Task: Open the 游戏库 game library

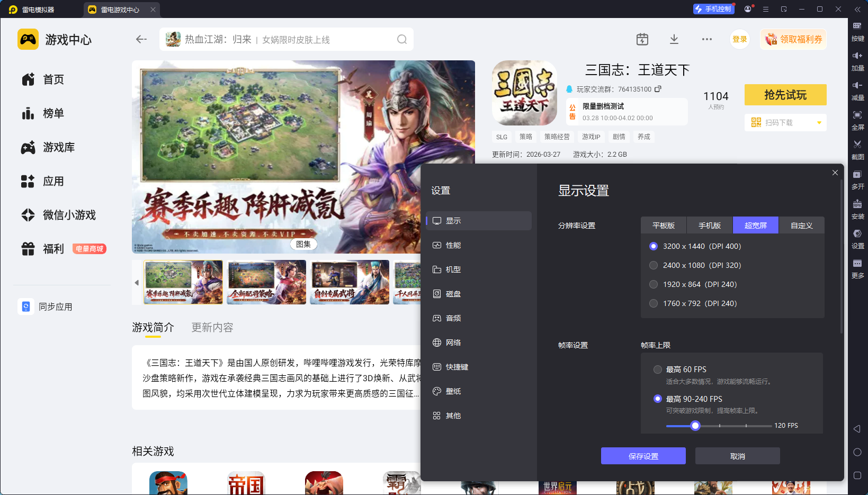Action: [x=48, y=147]
